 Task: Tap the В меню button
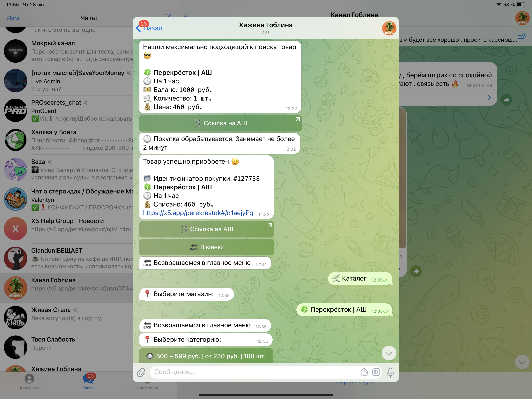tap(207, 247)
